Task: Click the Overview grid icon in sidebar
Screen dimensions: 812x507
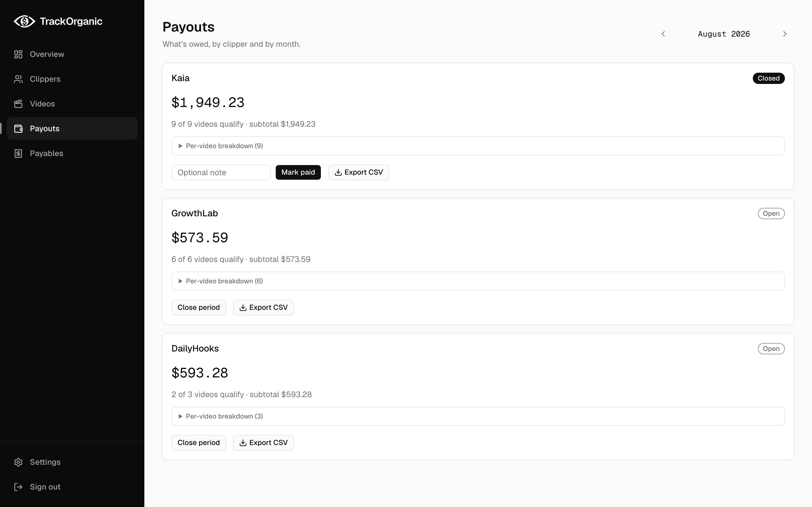Action: click(18, 54)
